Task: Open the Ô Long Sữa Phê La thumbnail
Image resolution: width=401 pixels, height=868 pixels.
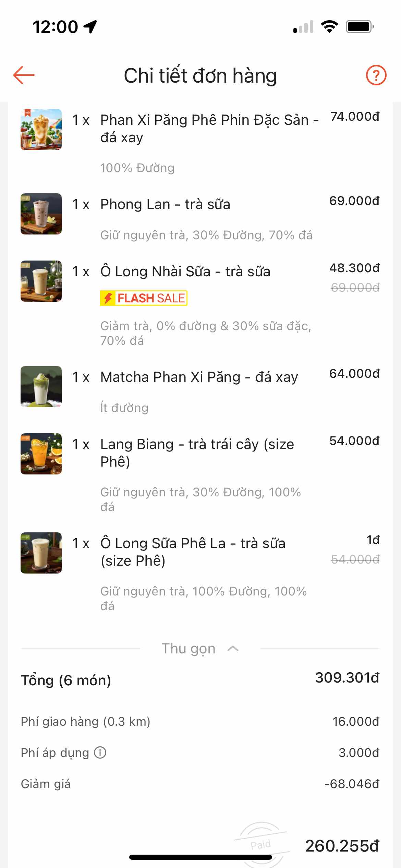Action: point(41,553)
